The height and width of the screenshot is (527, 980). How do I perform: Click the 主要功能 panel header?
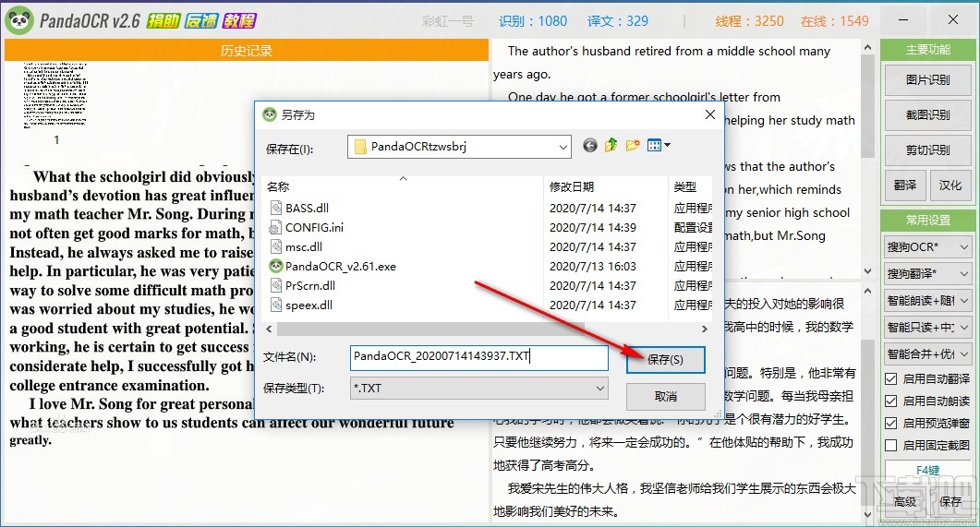[x=928, y=50]
